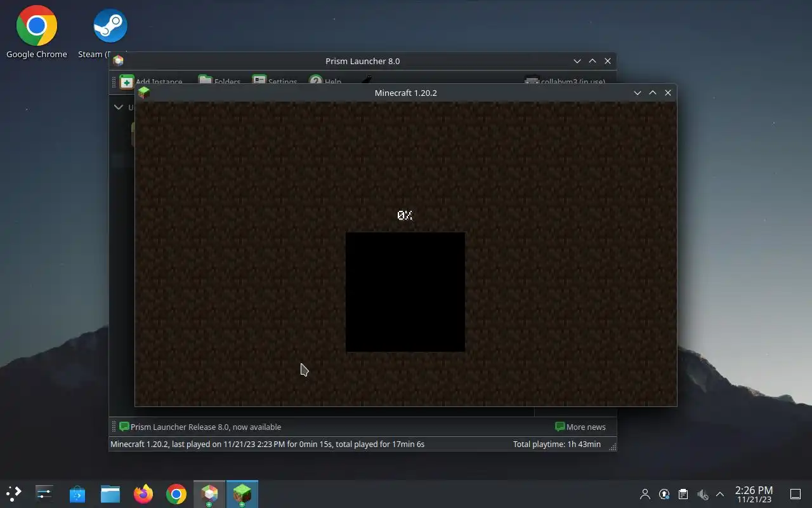Click the Minecraft 1.20.2 last played status text
This screenshot has width=812, height=508.
pos(267,444)
